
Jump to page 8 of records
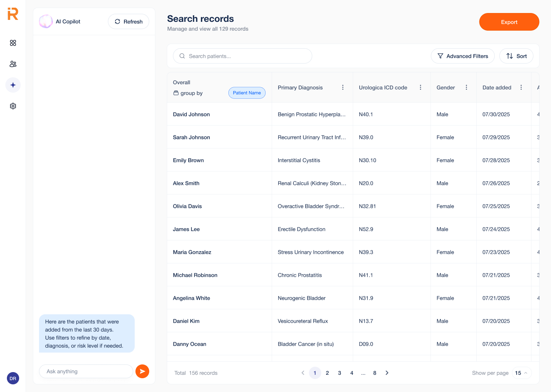(x=375, y=373)
